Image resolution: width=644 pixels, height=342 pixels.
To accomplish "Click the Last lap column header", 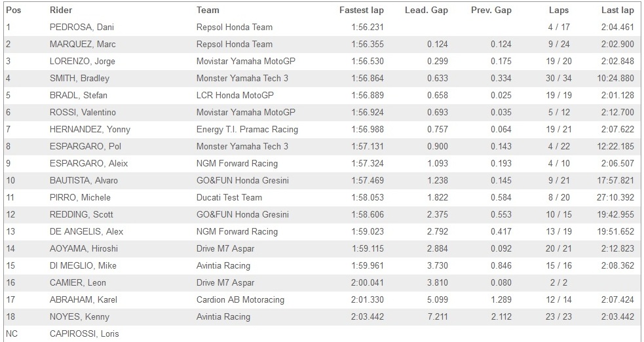I will (617, 10).
